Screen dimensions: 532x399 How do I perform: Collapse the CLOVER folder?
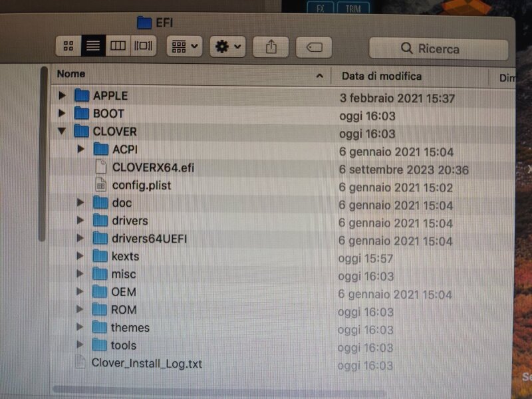[x=62, y=130]
